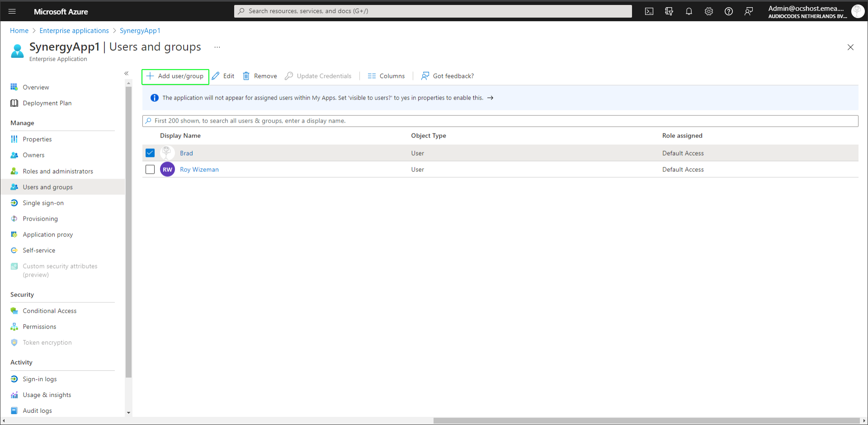The width and height of the screenshot is (868, 425).
Task: Click Update Credentials key item
Action: click(318, 76)
